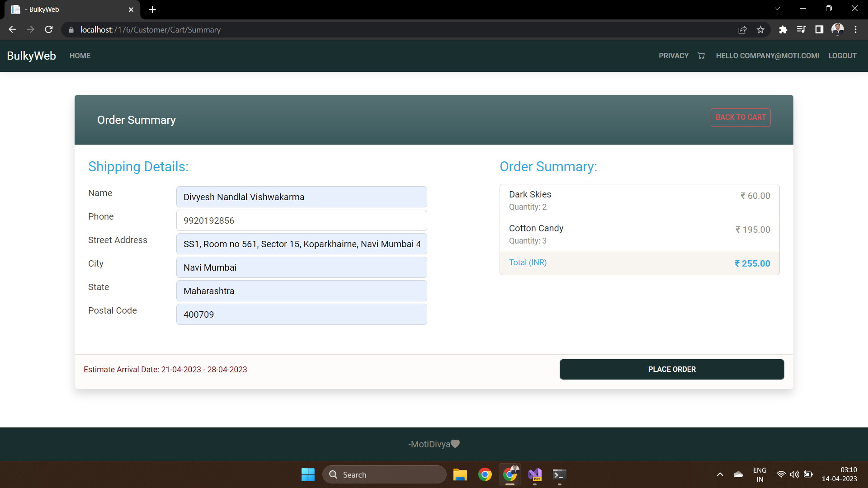Click the tab search chevron

[x=778, y=8]
